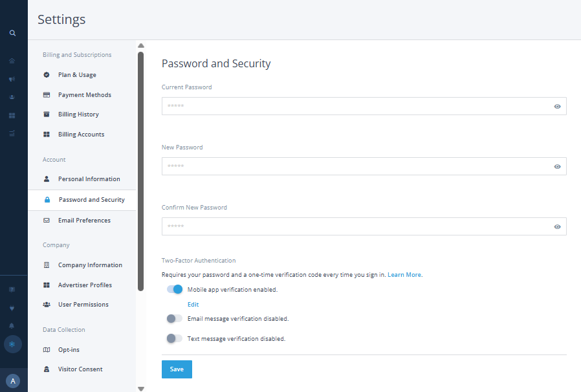
Task: Reveal the Current Password field contents
Action: 557,106
